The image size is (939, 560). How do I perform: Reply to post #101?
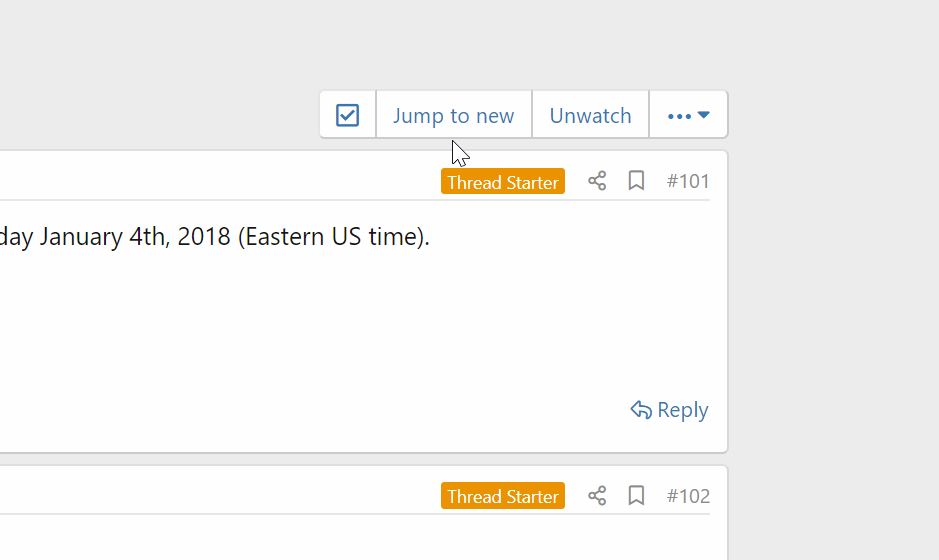pyautogui.click(x=669, y=410)
